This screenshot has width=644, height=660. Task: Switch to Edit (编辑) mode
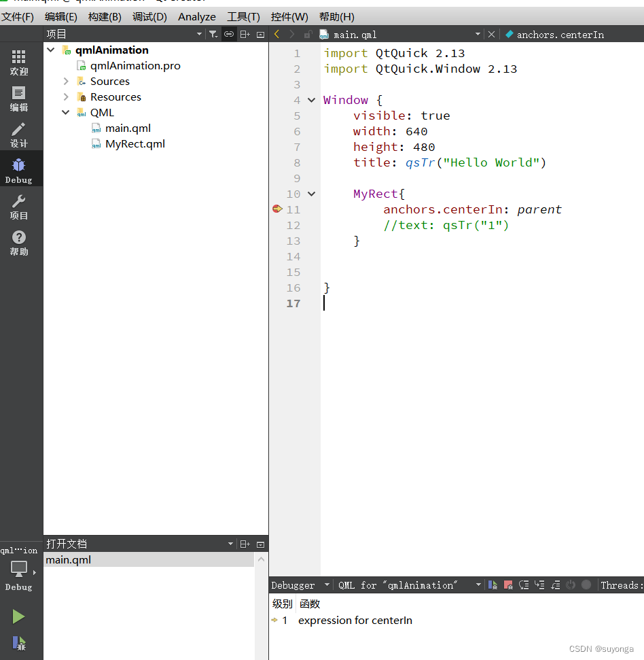click(18, 99)
